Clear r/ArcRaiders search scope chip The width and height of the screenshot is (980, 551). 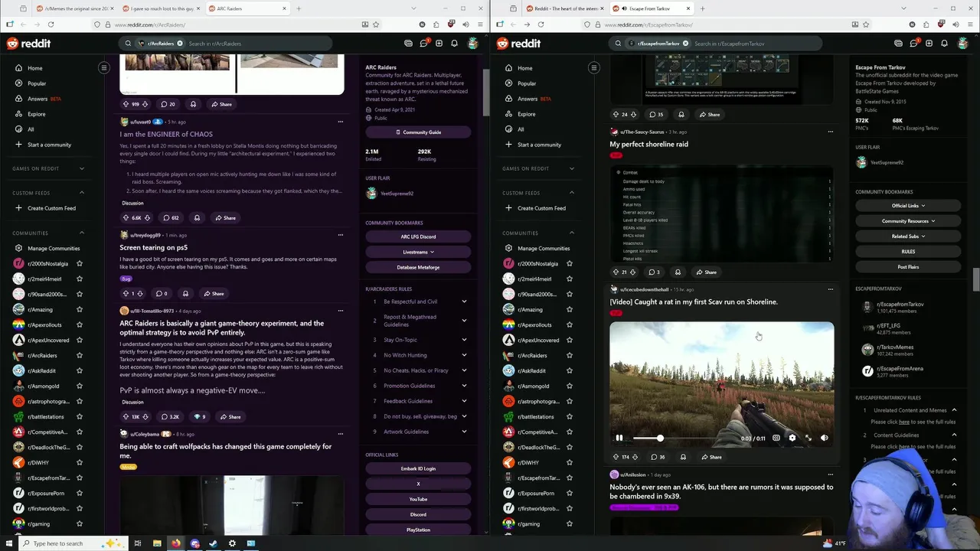pyautogui.click(x=180, y=44)
